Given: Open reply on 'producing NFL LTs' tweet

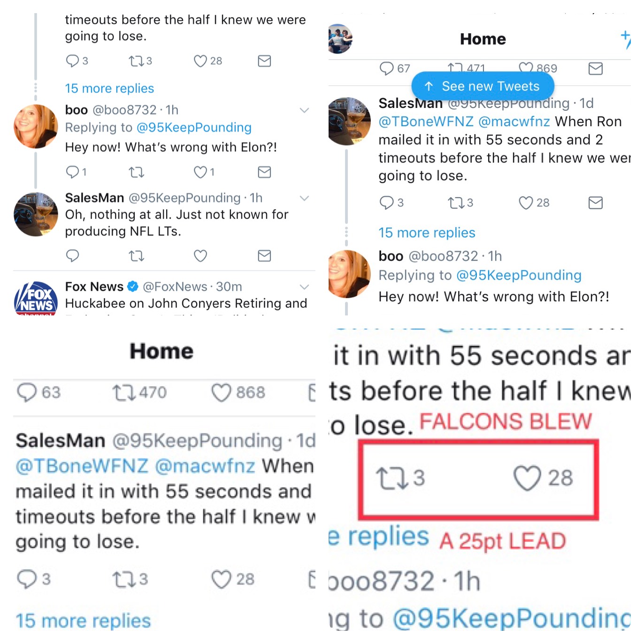Looking at the screenshot, I should [72, 256].
